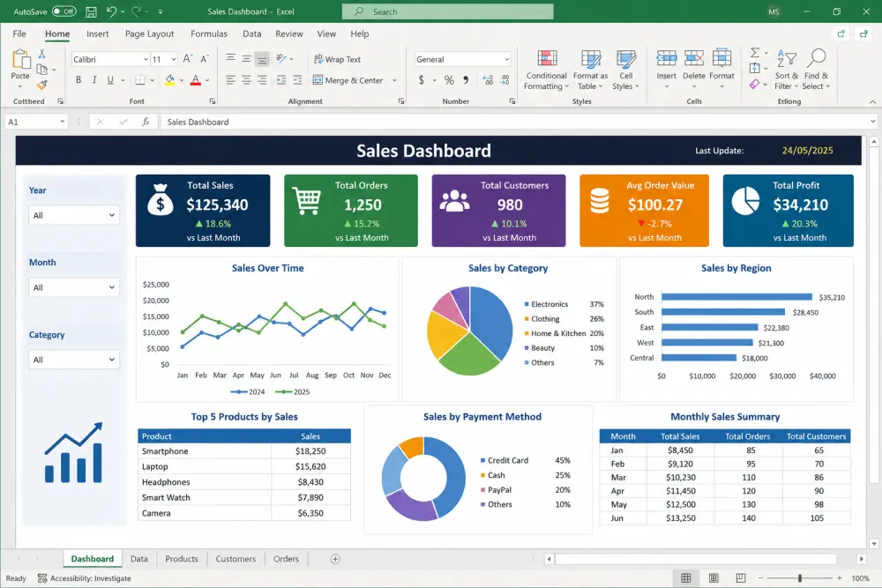Image resolution: width=882 pixels, height=588 pixels.
Task: Open the Category filter dropdown
Action: pos(74,359)
